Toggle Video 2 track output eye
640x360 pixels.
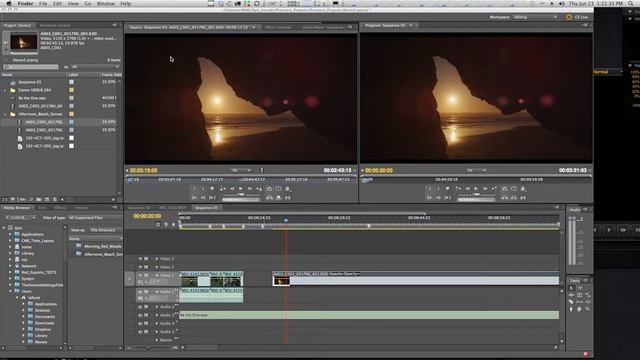pyautogui.click(x=140, y=267)
